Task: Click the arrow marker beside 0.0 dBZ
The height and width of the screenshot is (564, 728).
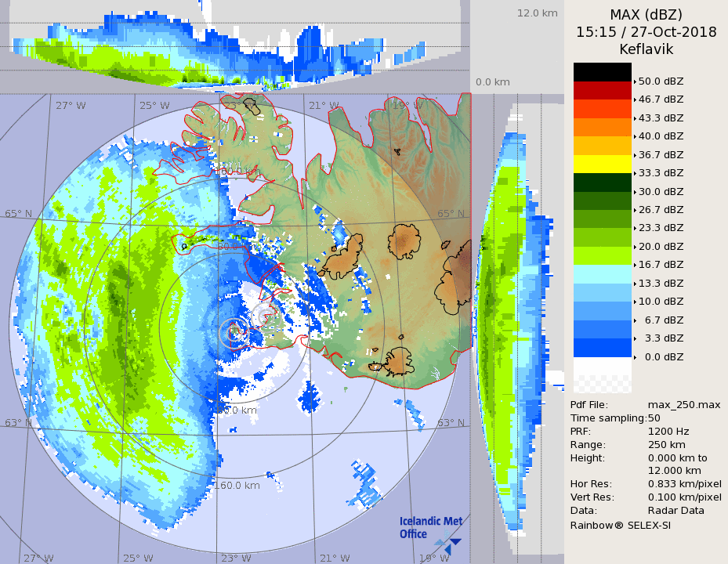Action: pos(635,357)
